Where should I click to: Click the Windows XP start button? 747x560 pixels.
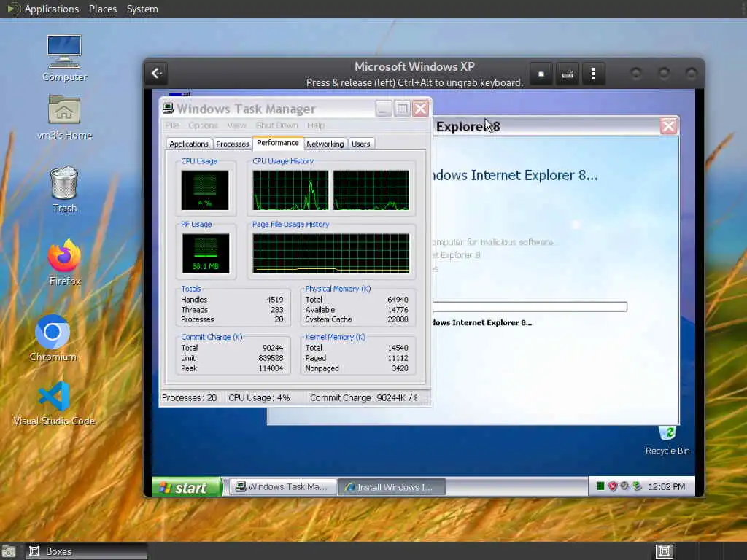pos(187,487)
